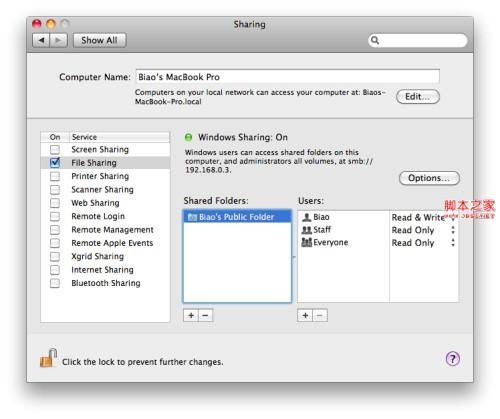The height and width of the screenshot is (419, 500).
Task: Click the Service column header
Action: pyautogui.click(x=120, y=137)
